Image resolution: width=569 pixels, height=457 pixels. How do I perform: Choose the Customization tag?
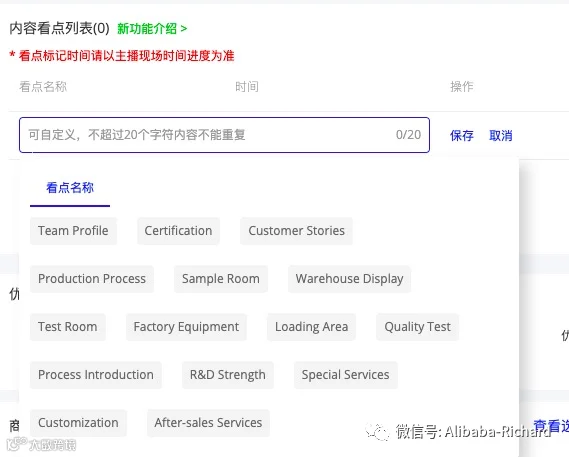coord(78,423)
